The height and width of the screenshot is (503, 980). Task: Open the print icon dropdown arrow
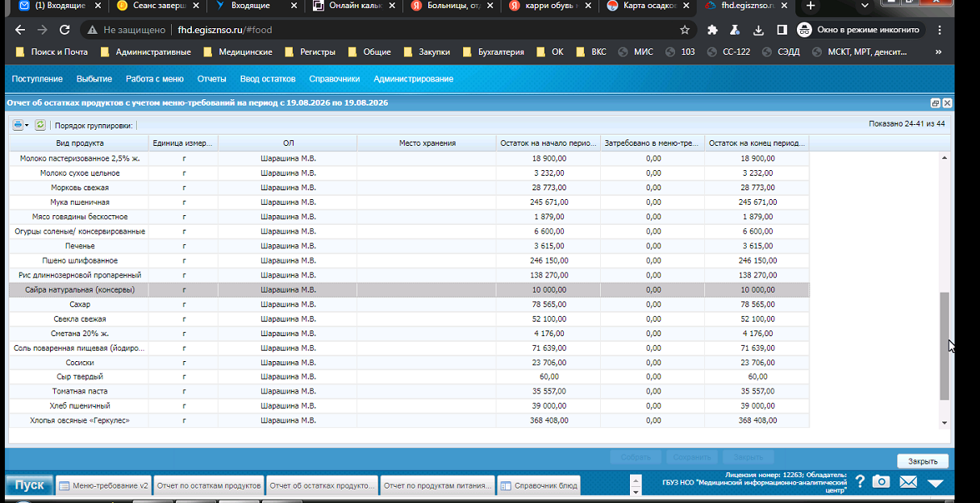click(27, 125)
